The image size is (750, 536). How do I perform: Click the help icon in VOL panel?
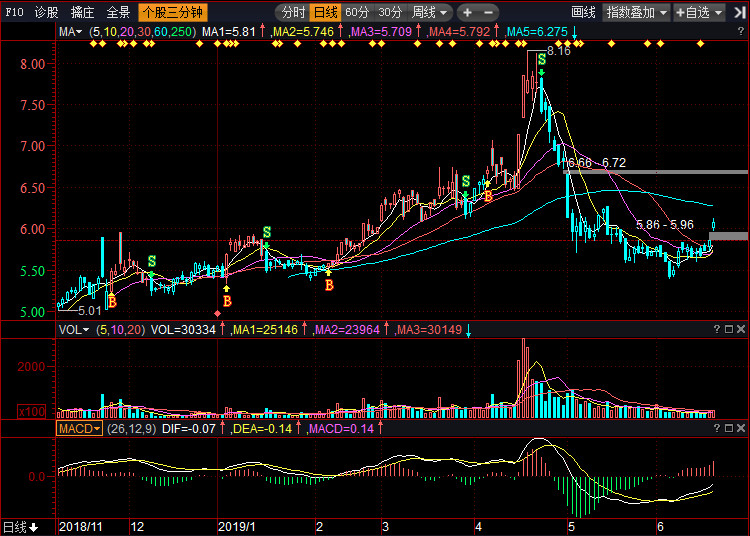click(x=716, y=329)
